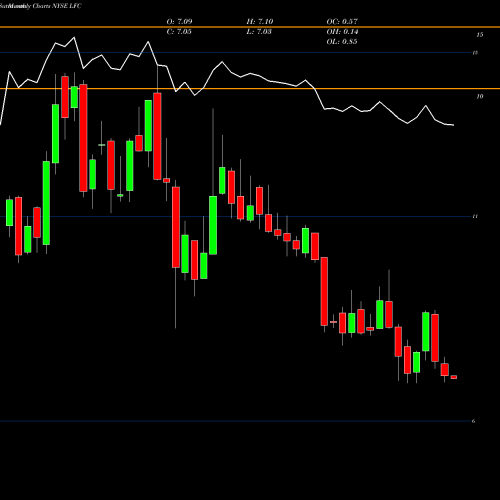Viewport: 500px width, 500px height.
Task: Click the 6 price axis label
Action: (473, 421)
